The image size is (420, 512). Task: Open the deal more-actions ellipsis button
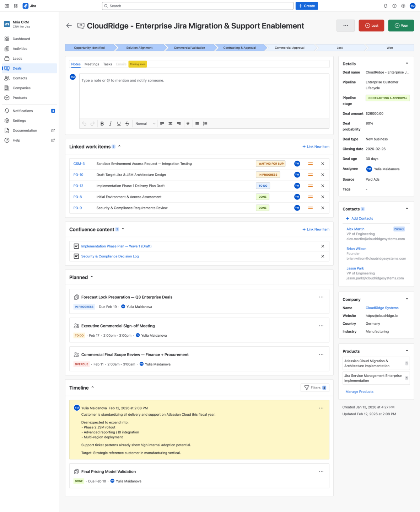point(346,26)
